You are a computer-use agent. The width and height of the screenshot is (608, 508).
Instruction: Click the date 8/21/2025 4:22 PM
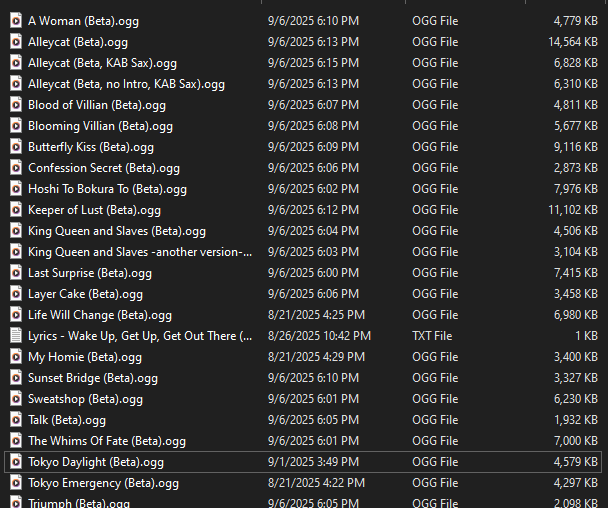tap(316, 482)
